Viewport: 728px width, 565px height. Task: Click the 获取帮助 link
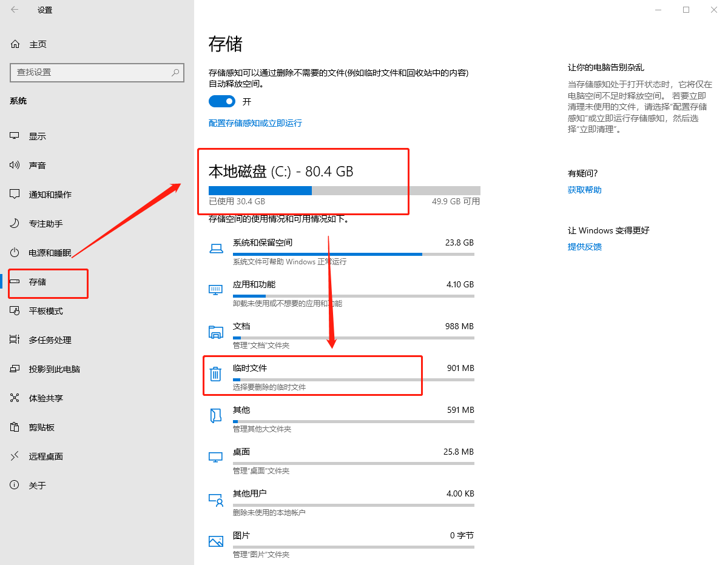(x=584, y=190)
